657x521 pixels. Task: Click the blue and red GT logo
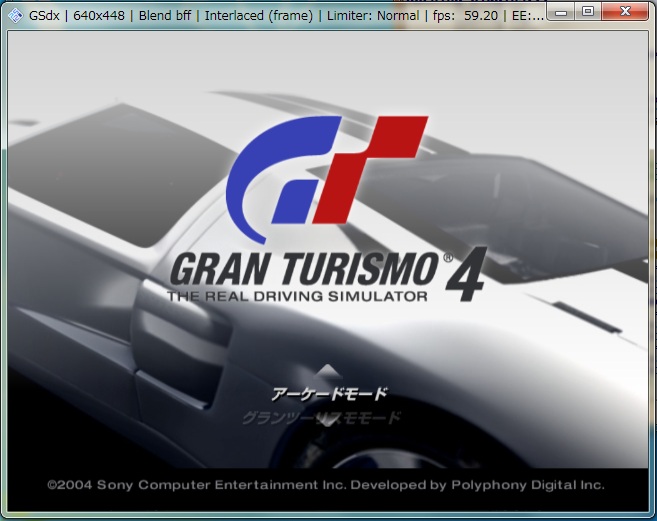327,180
